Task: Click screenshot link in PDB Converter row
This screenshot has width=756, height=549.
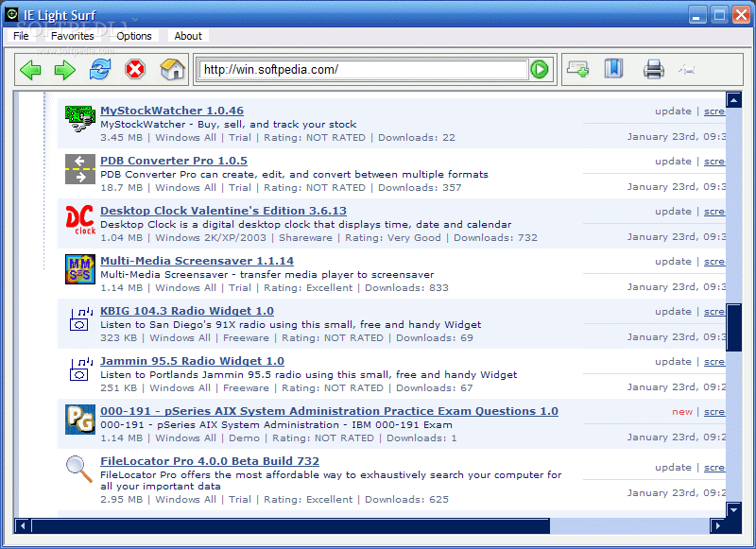Action: pyautogui.click(x=714, y=162)
